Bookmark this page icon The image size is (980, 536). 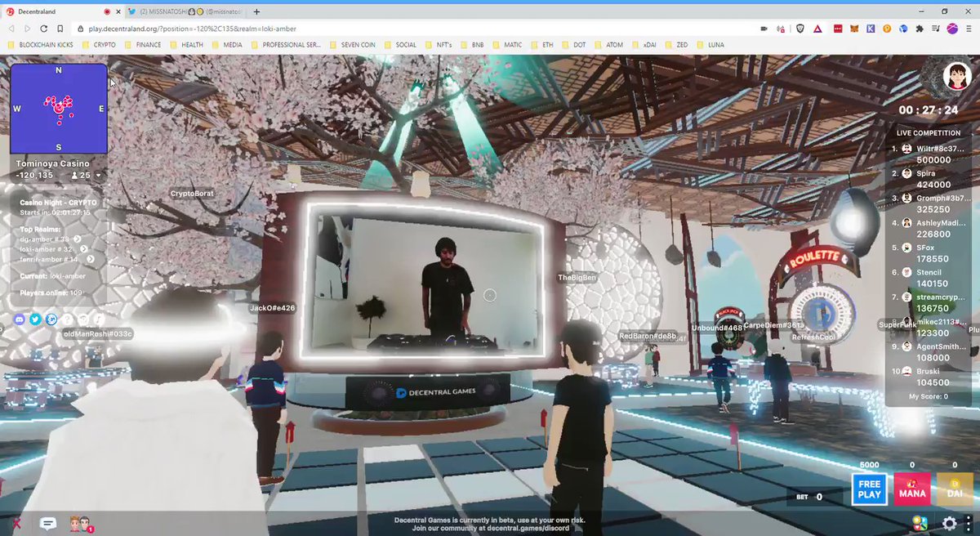60,29
